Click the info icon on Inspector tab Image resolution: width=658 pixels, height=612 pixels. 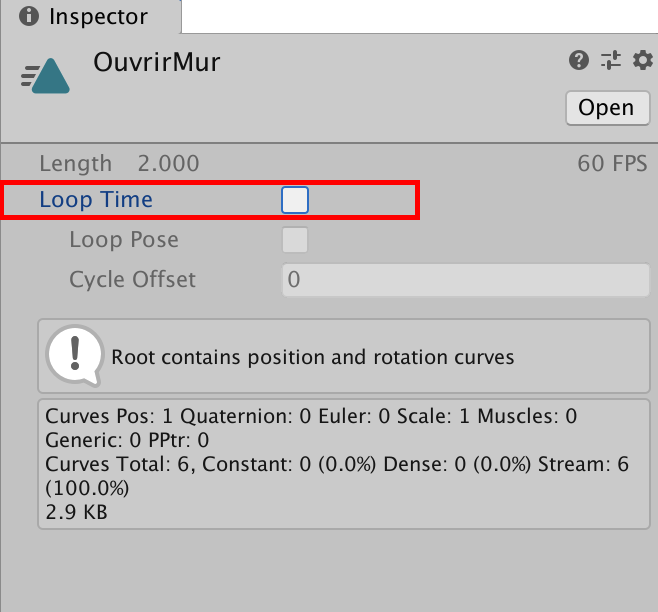coord(29,17)
